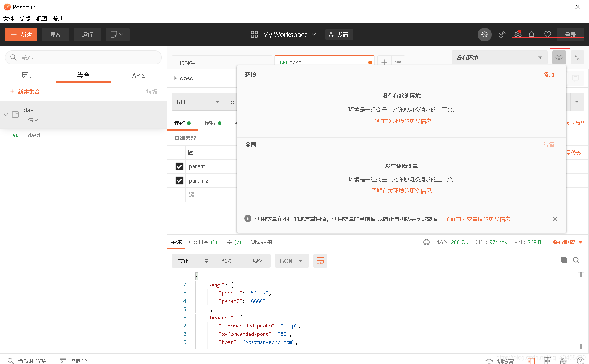
Task: Collapse the das collection chevron
Action: [6, 115]
